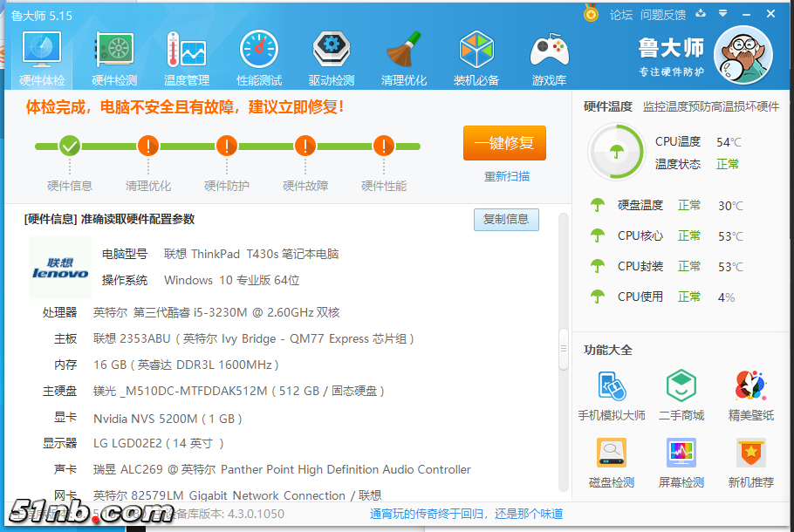This screenshot has width=794, height=532.
Task: Open 磁盘检测 disk check tool
Action: click(611, 463)
